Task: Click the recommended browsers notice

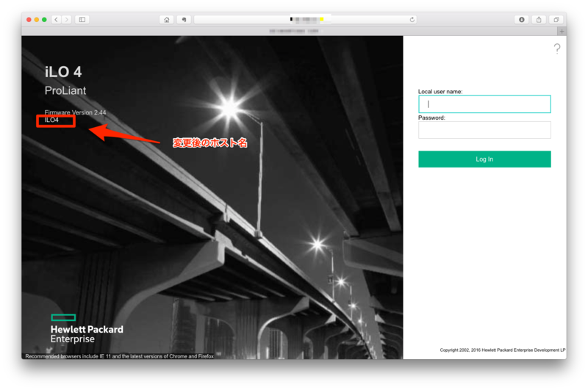Action: [x=119, y=356]
